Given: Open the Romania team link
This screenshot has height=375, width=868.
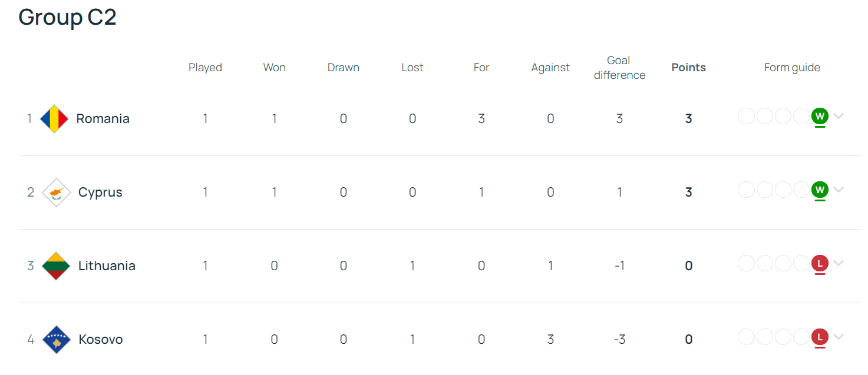Looking at the screenshot, I should pos(103,119).
